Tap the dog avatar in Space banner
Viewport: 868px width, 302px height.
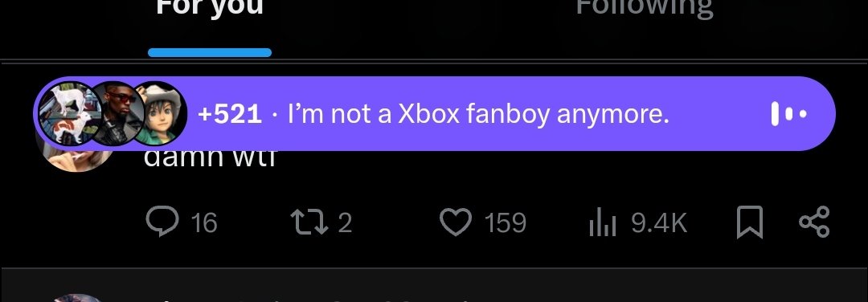click(x=70, y=113)
